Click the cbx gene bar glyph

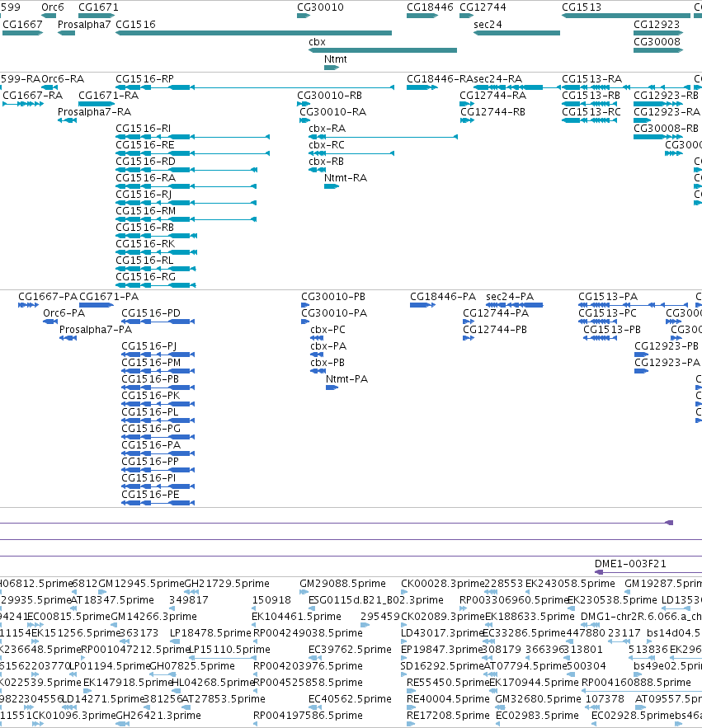click(383, 50)
